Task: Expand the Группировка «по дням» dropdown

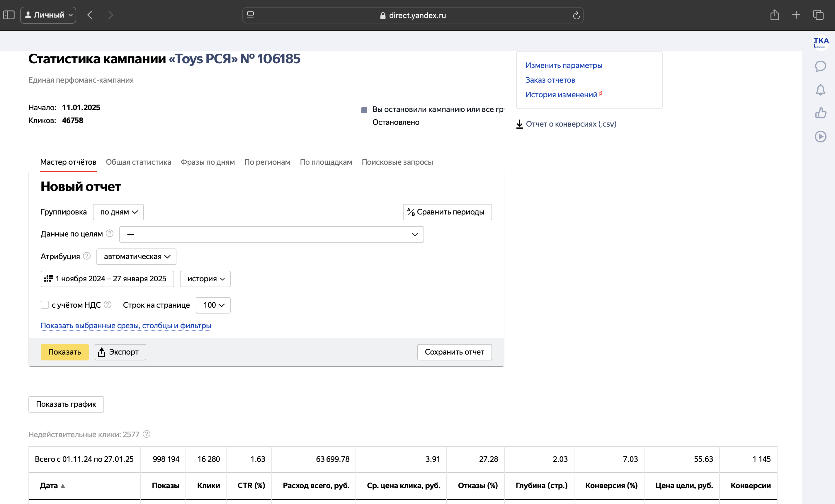Action: [118, 212]
